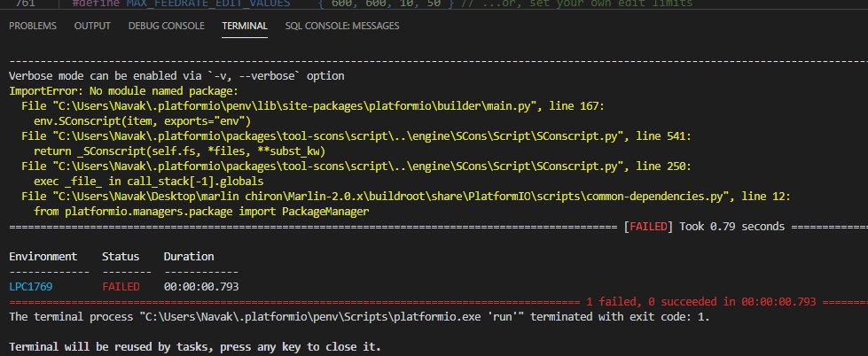Image resolution: width=868 pixels, height=356 pixels.
Task: Click 'return _SConscript(self.fs, *files, **subst_kw)' line
Action: (179, 151)
